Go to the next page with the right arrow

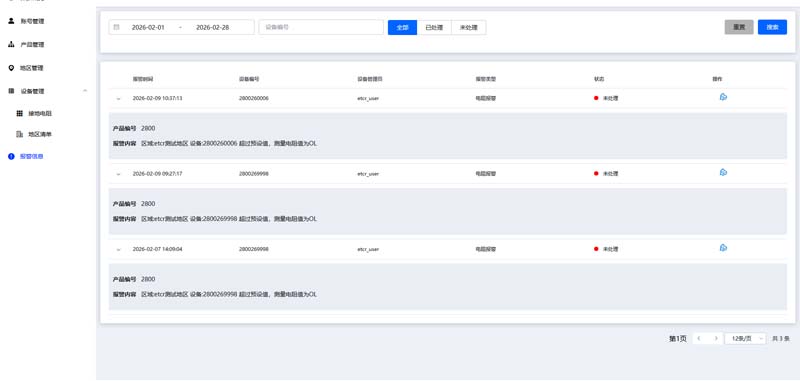coord(716,338)
